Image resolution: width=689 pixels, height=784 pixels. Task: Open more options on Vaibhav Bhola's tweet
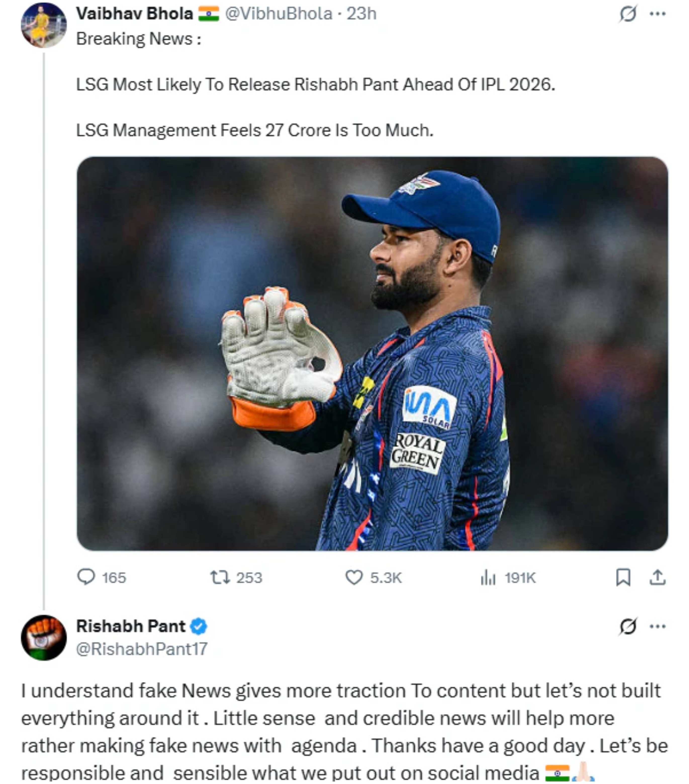[x=658, y=14]
